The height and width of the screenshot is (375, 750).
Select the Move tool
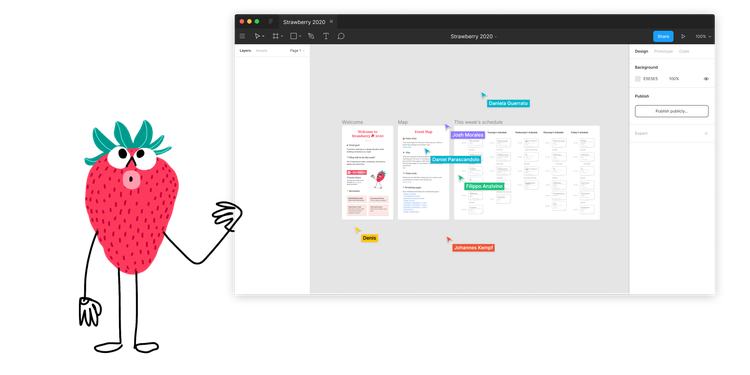[258, 36]
